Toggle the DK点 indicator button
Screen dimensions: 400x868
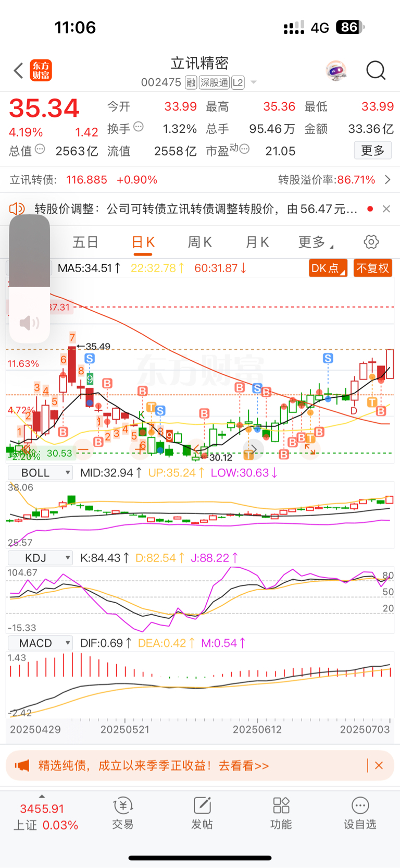(x=328, y=268)
